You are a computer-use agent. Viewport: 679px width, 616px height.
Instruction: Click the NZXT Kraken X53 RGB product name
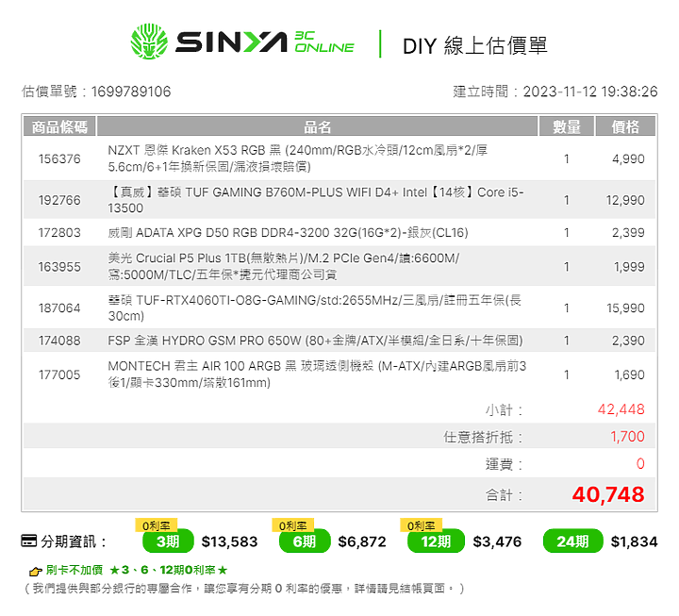pyautogui.click(x=298, y=158)
